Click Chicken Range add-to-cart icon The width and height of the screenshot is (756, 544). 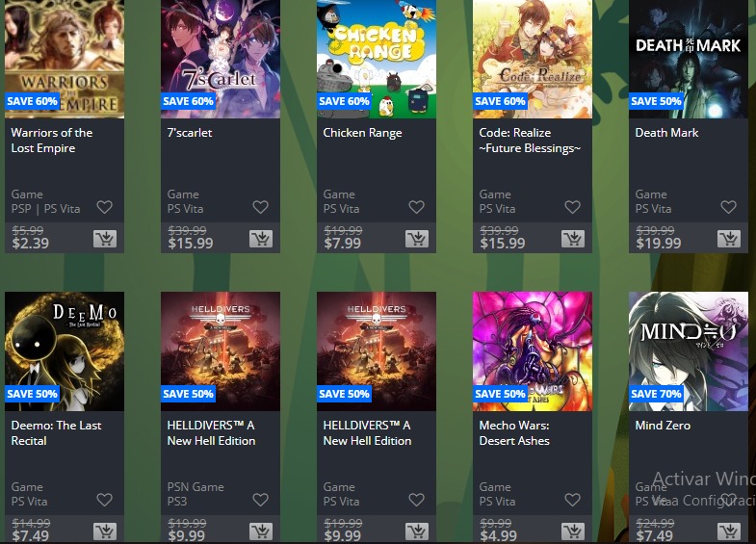point(417,239)
